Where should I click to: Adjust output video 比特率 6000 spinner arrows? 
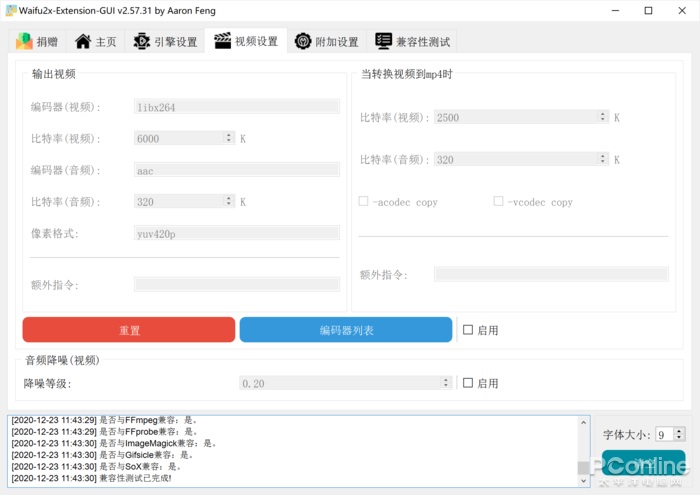(229, 138)
